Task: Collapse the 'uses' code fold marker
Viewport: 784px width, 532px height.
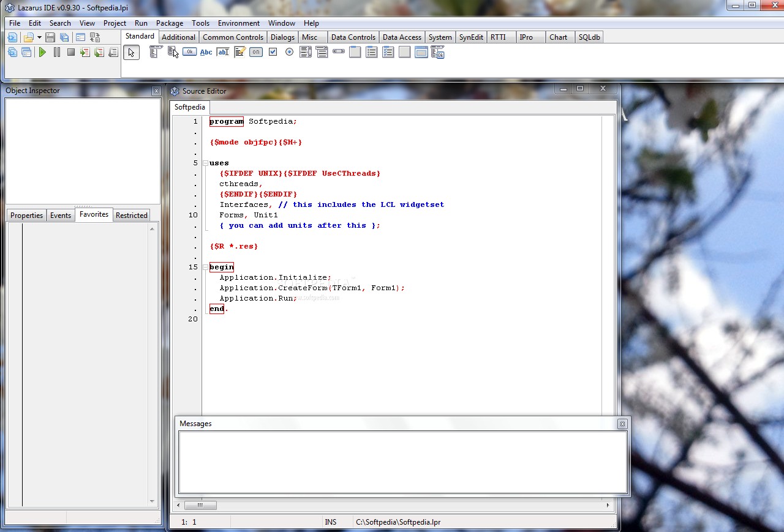Action: point(205,163)
